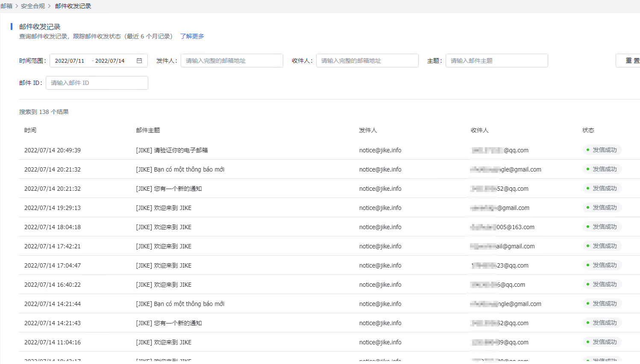Click the 收件人 column header
Viewport: 640px width, 364px height.
pyautogui.click(x=480, y=130)
